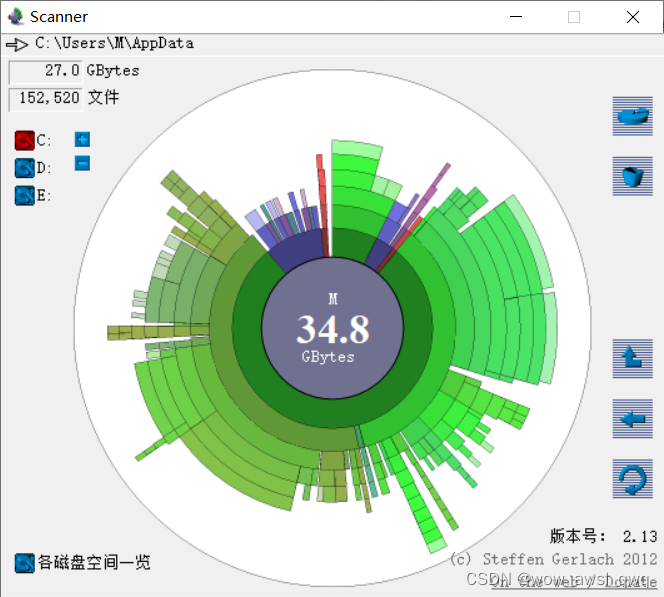Open the disk drive icon at top right
Screen dimensions: 664x597
[632, 116]
